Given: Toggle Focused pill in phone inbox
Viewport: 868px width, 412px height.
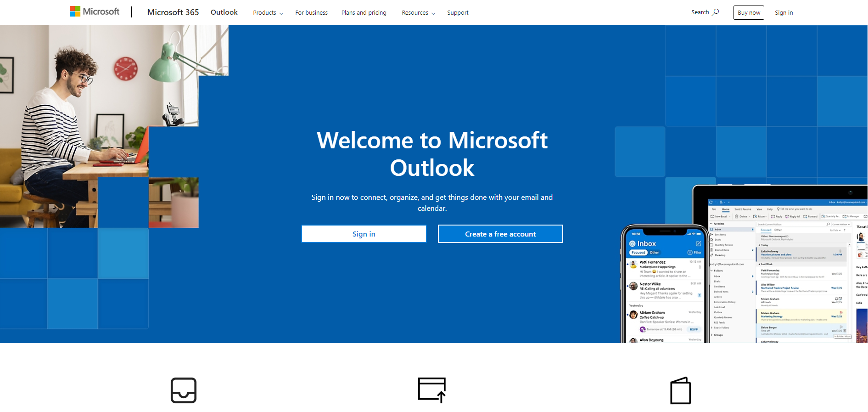Looking at the screenshot, I should [638, 252].
